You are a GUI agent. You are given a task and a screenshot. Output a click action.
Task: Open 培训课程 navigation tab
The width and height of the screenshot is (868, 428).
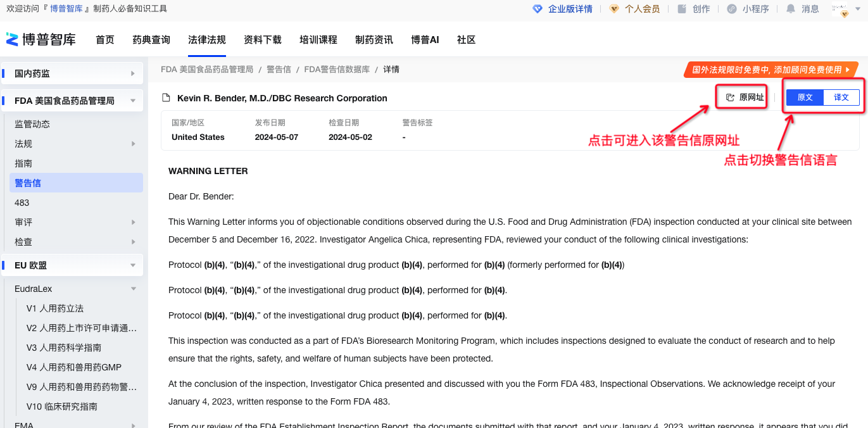click(x=318, y=39)
